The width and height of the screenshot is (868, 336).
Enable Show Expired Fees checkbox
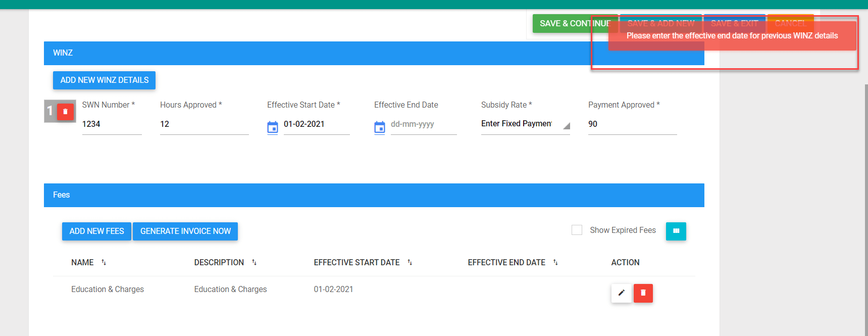pyautogui.click(x=577, y=230)
